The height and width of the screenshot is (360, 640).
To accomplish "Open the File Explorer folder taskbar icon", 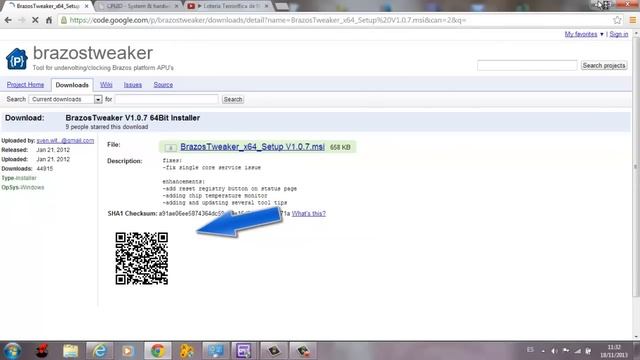I will (70, 351).
